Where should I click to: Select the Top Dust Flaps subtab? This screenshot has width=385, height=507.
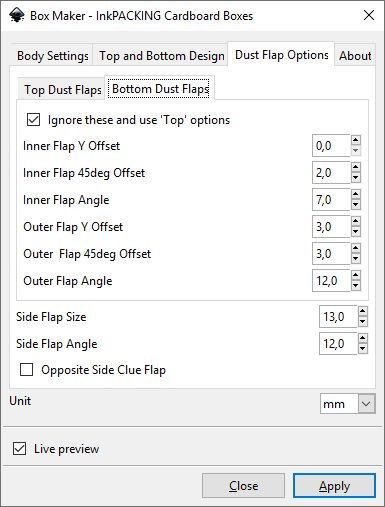point(63,90)
